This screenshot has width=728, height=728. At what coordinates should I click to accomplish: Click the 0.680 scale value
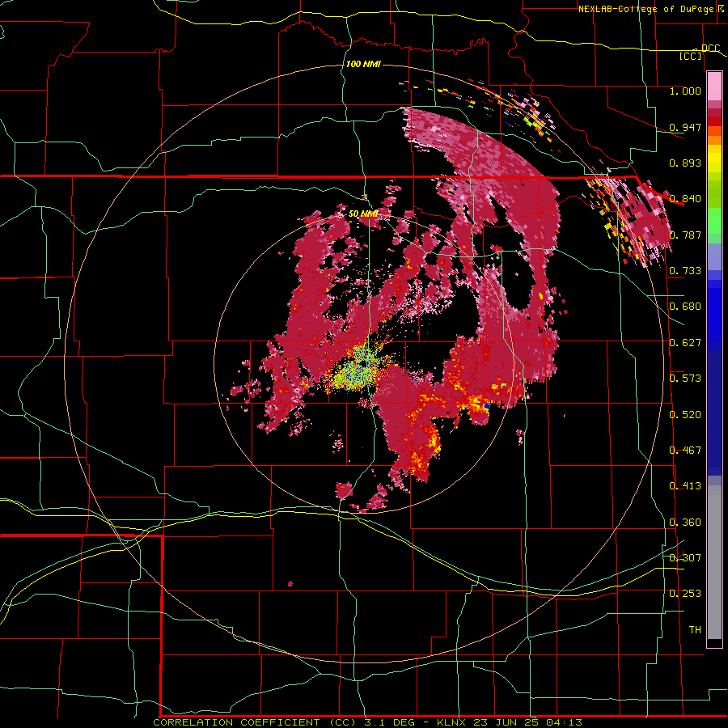tap(685, 306)
